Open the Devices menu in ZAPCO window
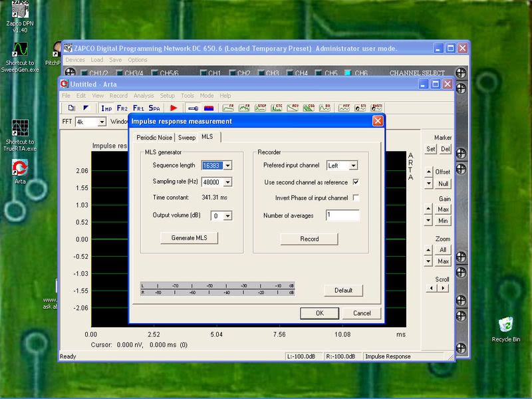This screenshot has height=399, width=532. point(75,60)
